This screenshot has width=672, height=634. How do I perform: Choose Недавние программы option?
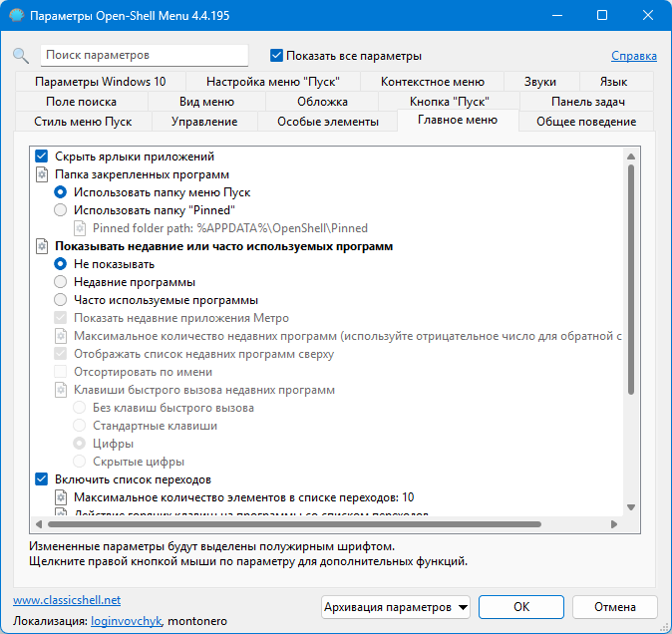click(x=61, y=282)
